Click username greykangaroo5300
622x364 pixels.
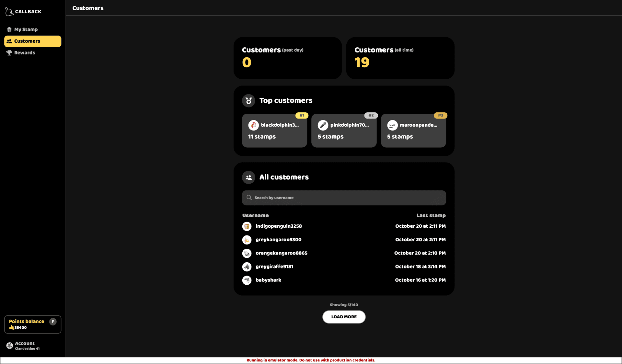point(278,240)
